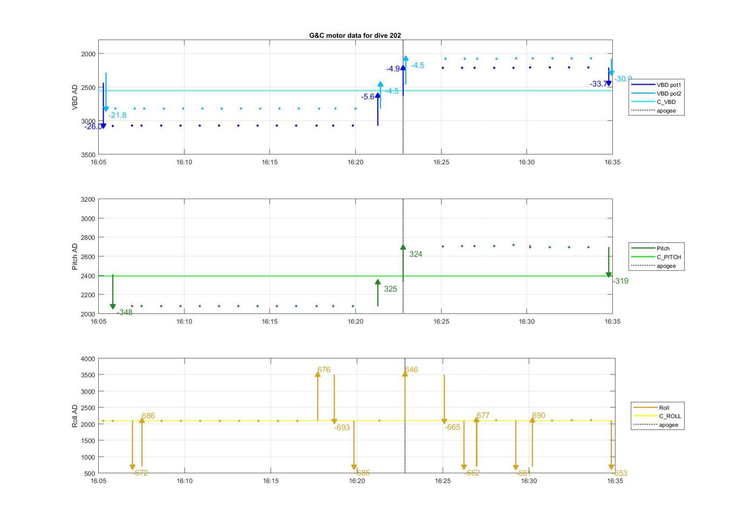Click the '1000' tick on Roll AD axis
This screenshot has height=532, width=756.
point(87,457)
